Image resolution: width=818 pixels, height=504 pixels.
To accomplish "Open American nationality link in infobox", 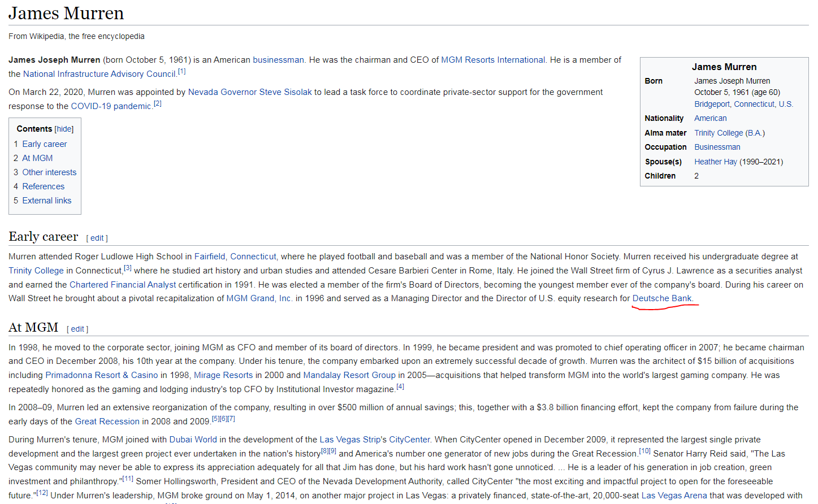I will coord(711,118).
